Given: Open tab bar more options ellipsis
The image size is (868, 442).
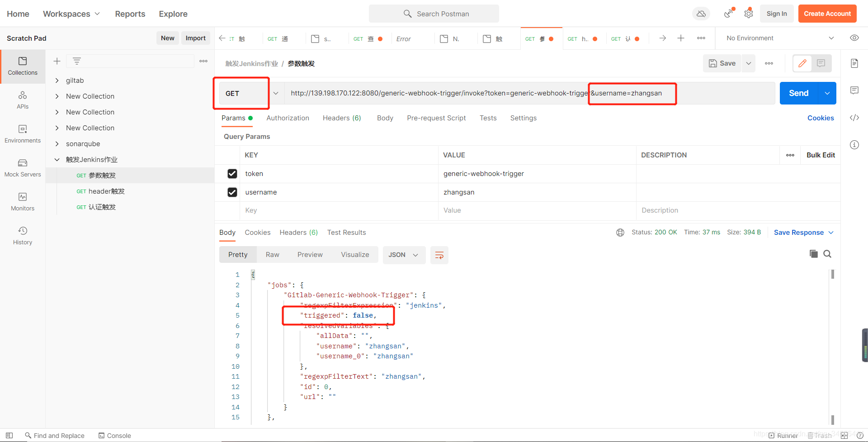Looking at the screenshot, I should 701,38.
